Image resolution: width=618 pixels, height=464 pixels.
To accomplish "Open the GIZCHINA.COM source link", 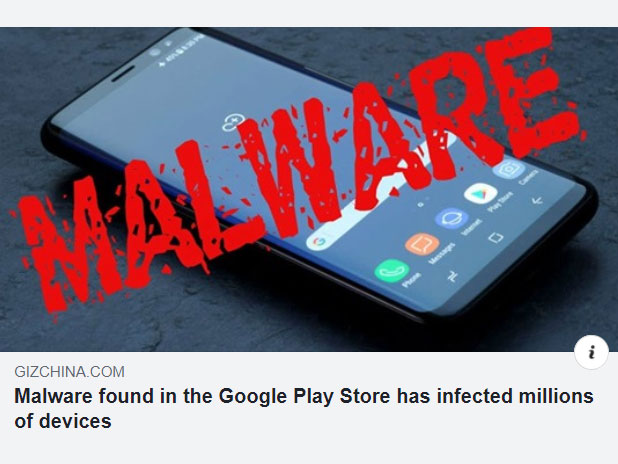I will point(69,372).
